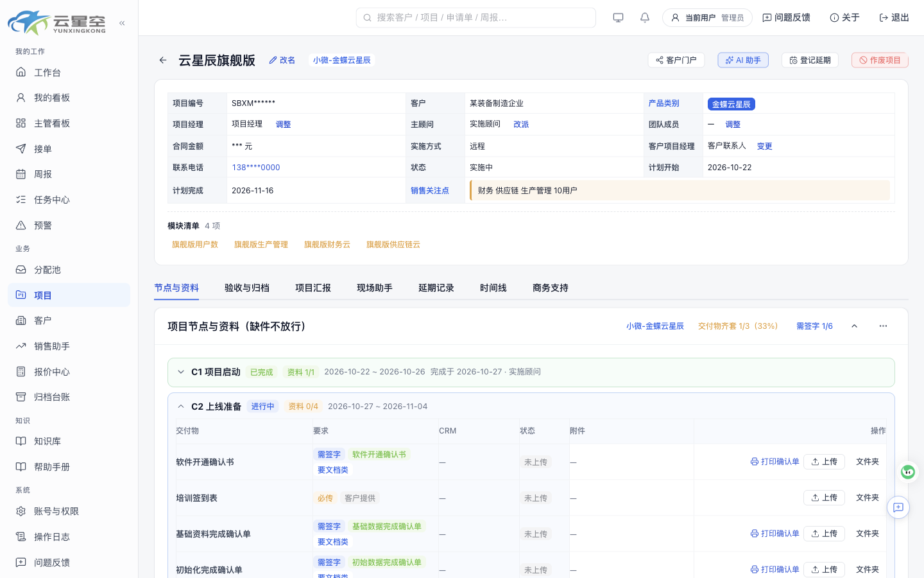Click the 作废项目 button
Image resolution: width=924 pixels, height=578 pixels.
pyautogui.click(x=880, y=60)
